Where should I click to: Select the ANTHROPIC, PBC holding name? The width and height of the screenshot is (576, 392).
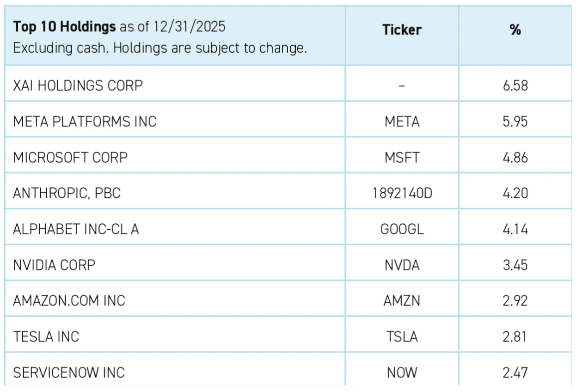[x=67, y=193]
